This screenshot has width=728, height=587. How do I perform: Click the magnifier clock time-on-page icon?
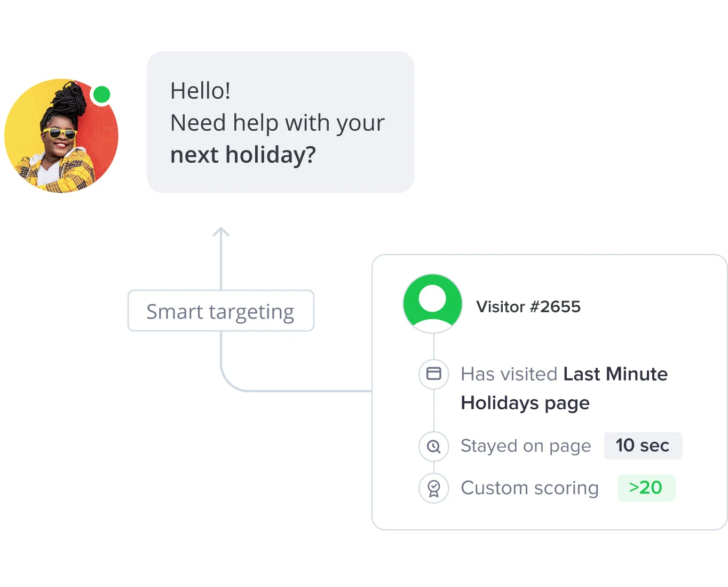pos(434,446)
